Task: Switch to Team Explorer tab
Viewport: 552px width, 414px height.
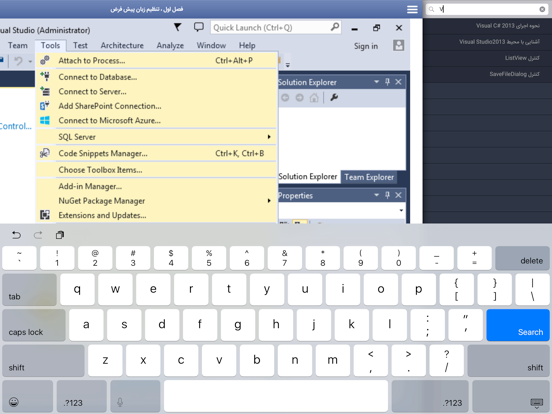Action: coord(369,177)
